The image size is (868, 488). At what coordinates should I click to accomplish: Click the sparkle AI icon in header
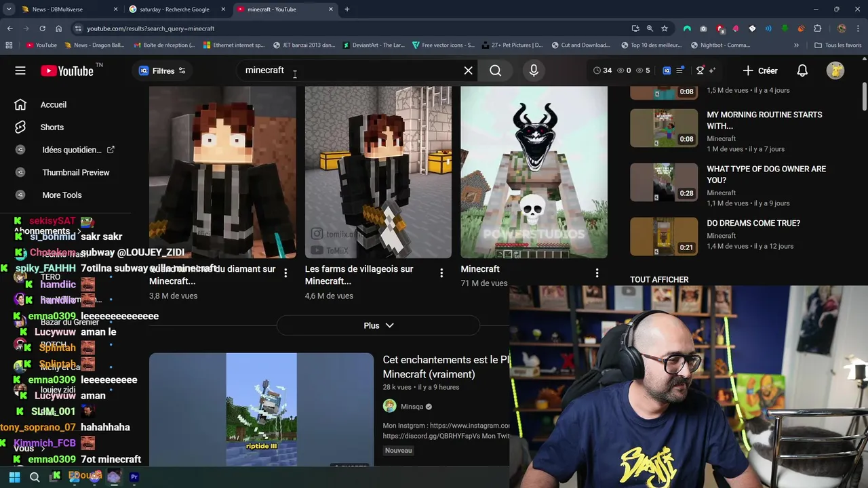coord(712,70)
